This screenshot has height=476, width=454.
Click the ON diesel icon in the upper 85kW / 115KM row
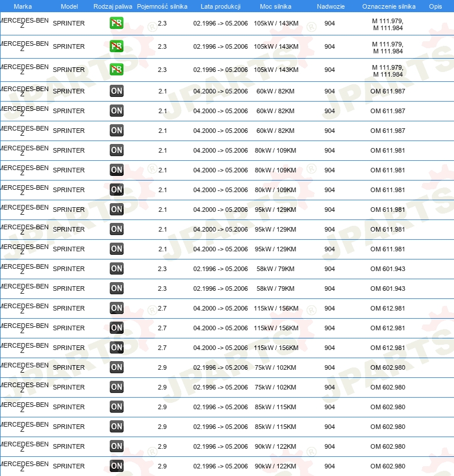[117, 406]
